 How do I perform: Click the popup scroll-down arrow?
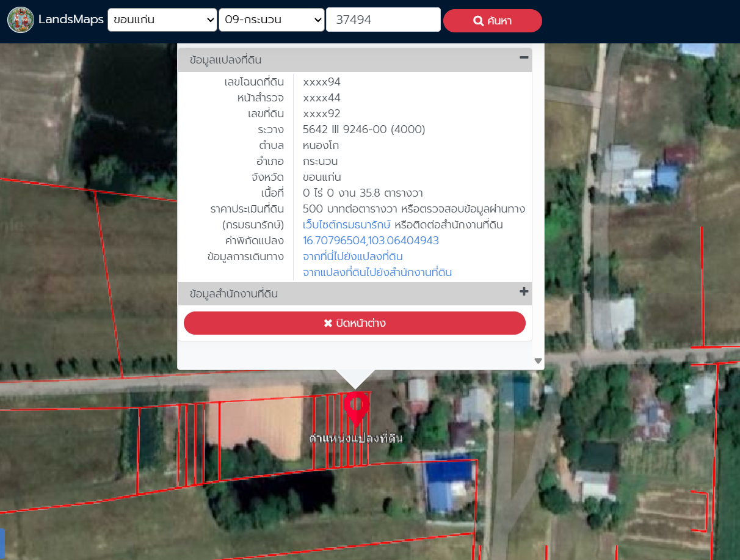point(538,361)
